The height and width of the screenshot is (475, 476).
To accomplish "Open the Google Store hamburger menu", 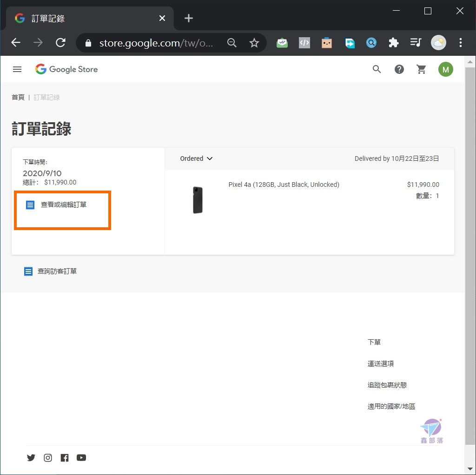I will pyautogui.click(x=17, y=69).
